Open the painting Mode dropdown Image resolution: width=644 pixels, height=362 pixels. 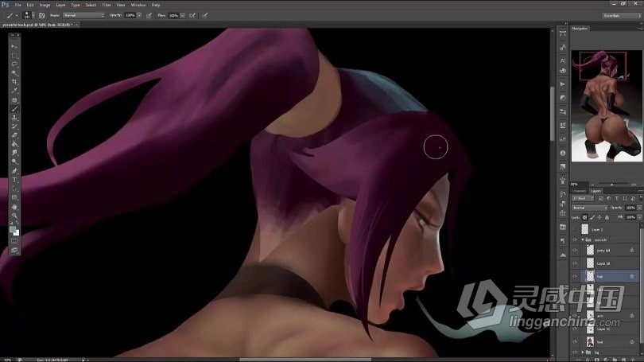pos(83,16)
